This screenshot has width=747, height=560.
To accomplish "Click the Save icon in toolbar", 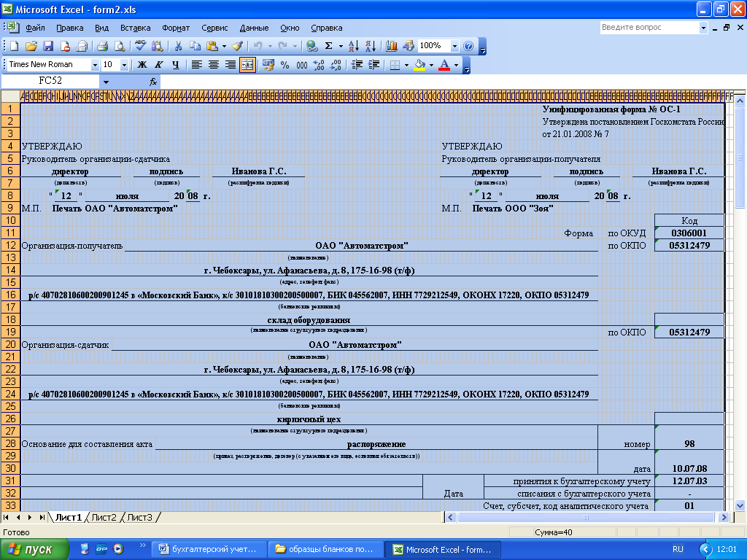I will coord(48,46).
